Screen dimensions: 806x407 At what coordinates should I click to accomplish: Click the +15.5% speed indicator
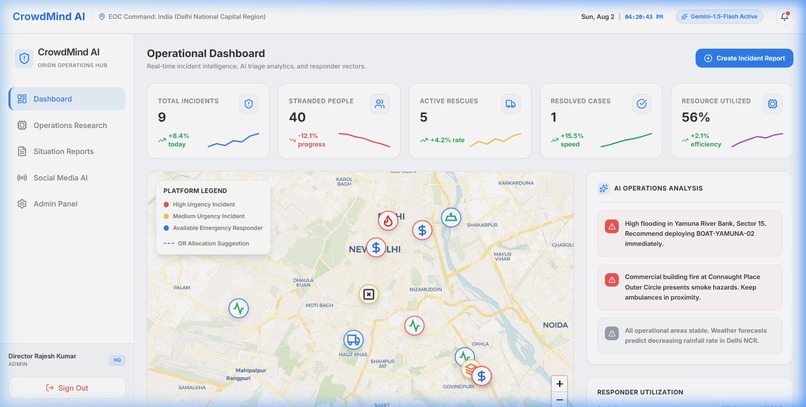click(567, 140)
